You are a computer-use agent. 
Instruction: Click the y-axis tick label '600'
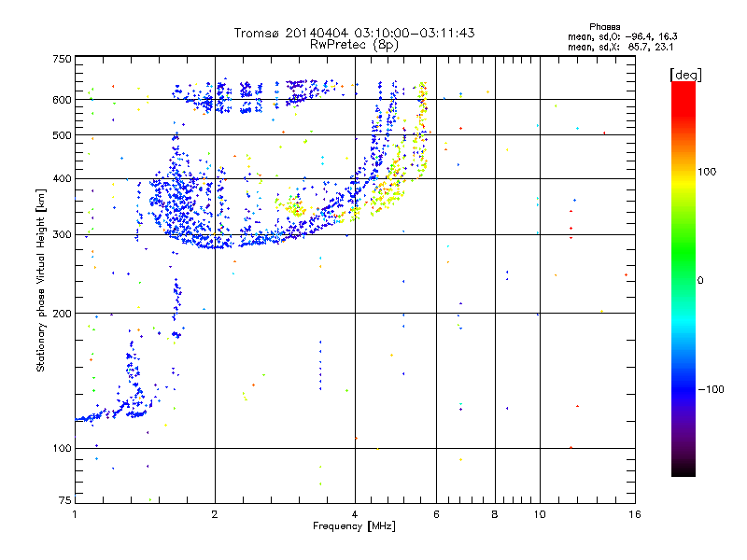pyautogui.click(x=62, y=100)
